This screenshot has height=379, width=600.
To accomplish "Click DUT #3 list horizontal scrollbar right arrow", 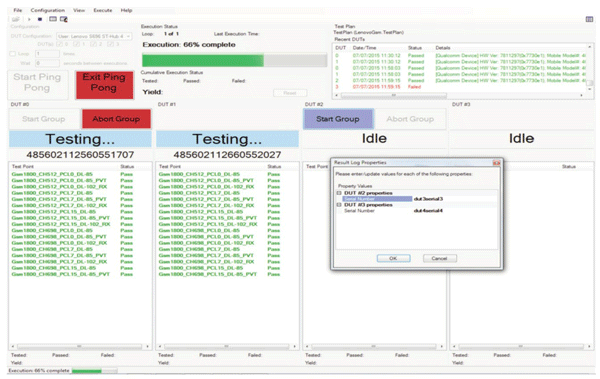I will [589, 346].
